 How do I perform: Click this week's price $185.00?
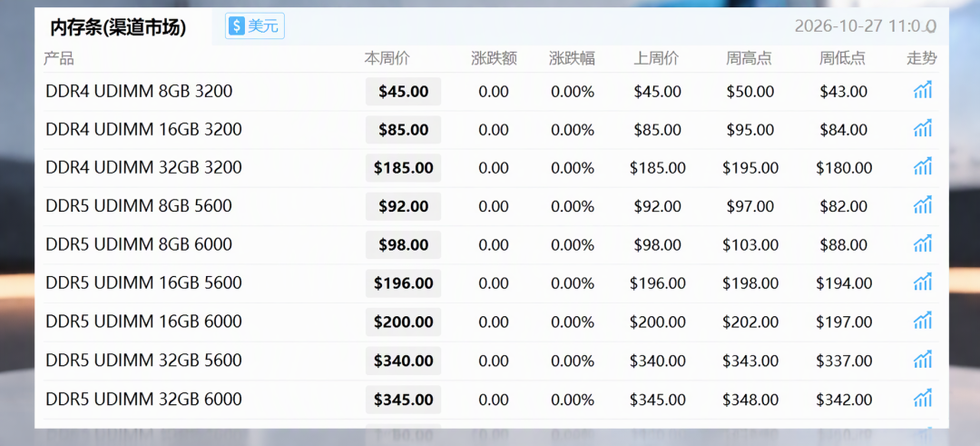(404, 168)
